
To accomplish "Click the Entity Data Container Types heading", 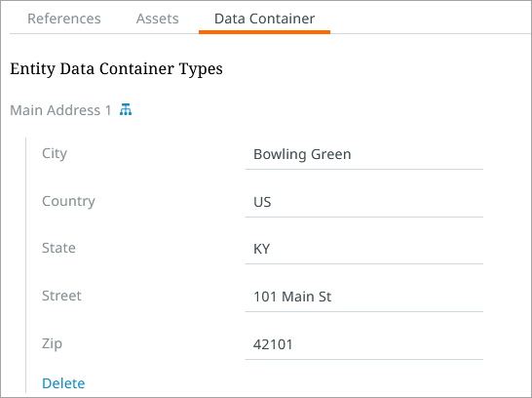I will (116, 69).
